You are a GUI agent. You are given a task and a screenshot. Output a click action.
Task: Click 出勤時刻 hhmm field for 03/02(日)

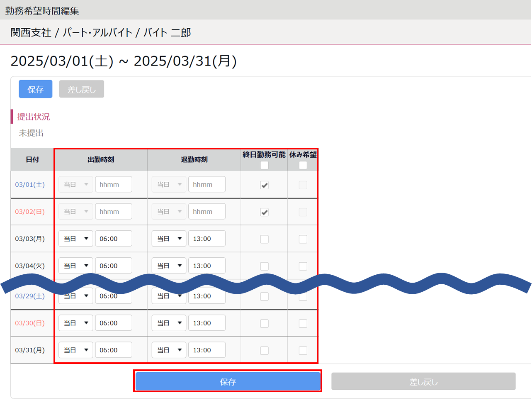pyautogui.click(x=114, y=211)
